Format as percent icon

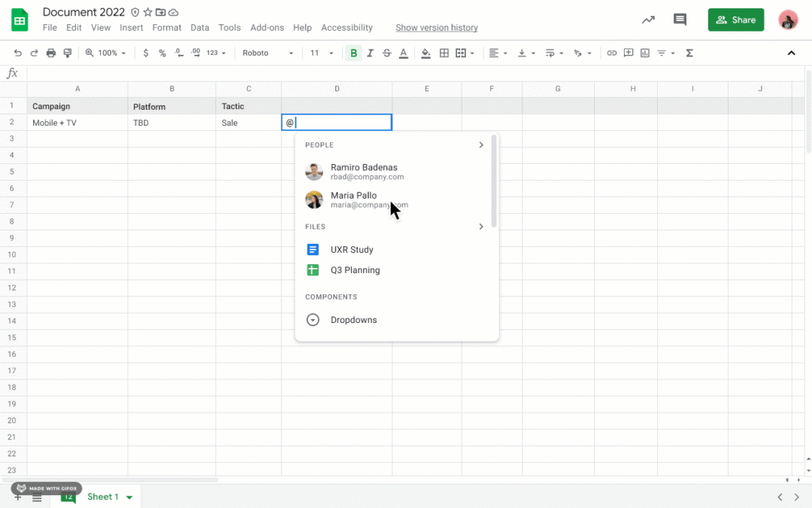[x=162, y=53]
